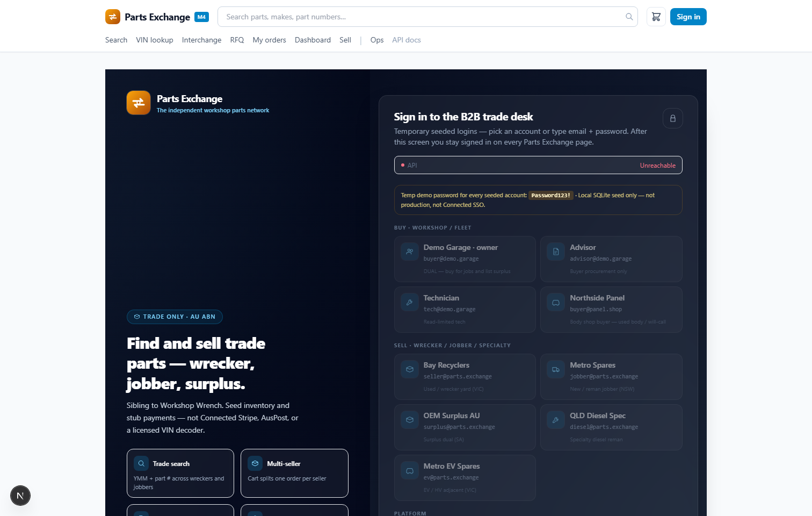Viewport: 812px width, 516px height.
Task: Select the OEM Surplus AU card
Action: point(465,427)
